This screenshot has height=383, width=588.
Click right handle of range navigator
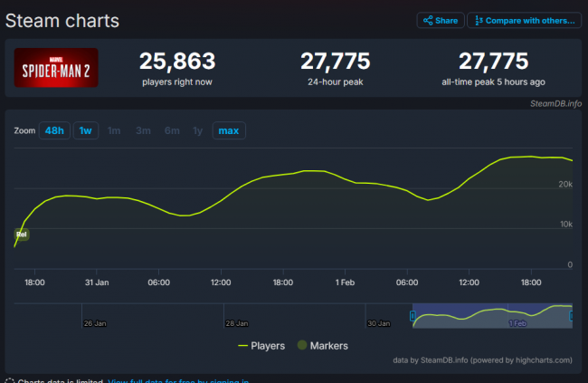click(x=574, y=316)
